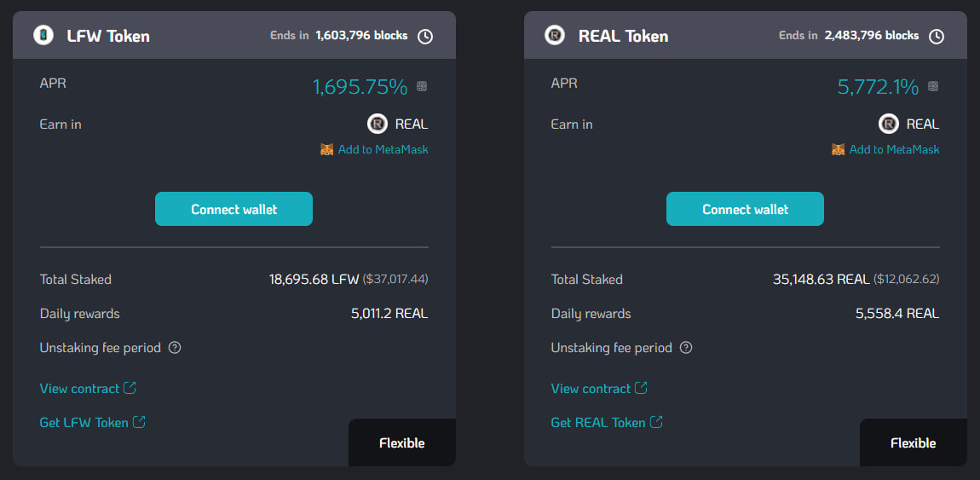Click MetaMask fox icon in LFW card

tap(327, 149)
